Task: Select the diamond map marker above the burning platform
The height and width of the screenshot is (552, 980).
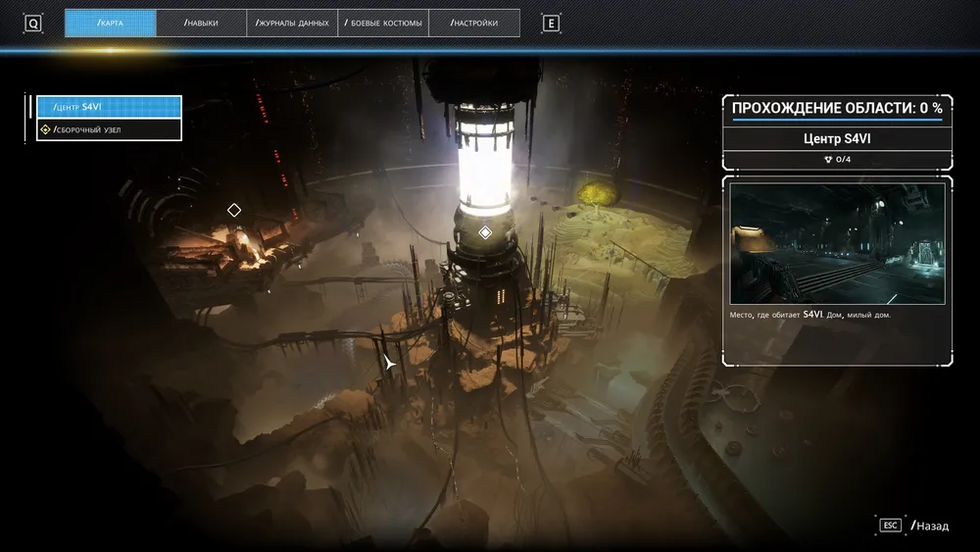Action: coord(234,210)
